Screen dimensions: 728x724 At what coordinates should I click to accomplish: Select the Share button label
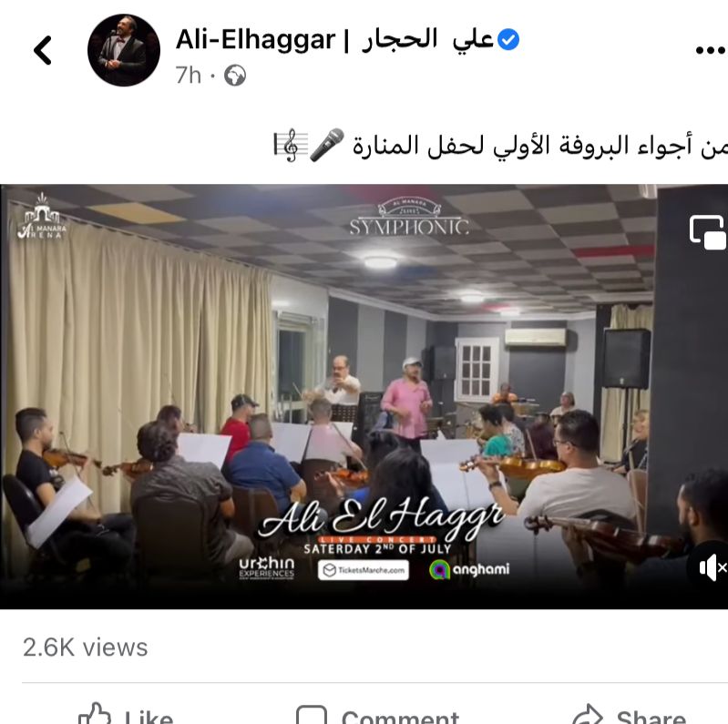point(651,717)
